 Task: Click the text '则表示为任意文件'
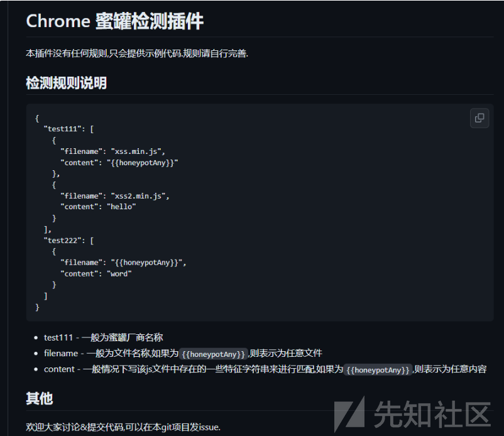click(286, 354)
